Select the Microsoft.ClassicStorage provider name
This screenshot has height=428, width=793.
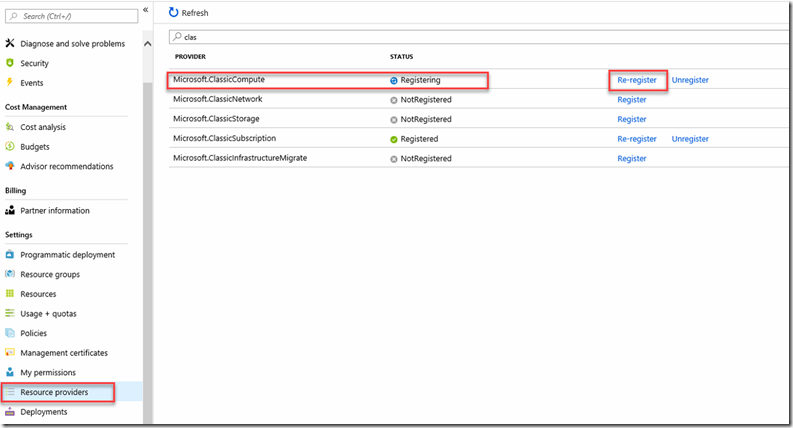[x=216, y=119]
